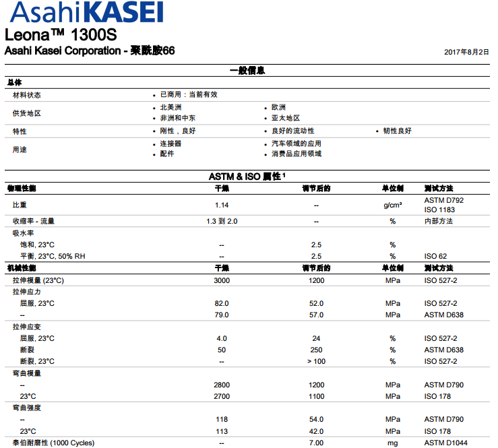Click the yield strain value '4.0'

(222, 338)
